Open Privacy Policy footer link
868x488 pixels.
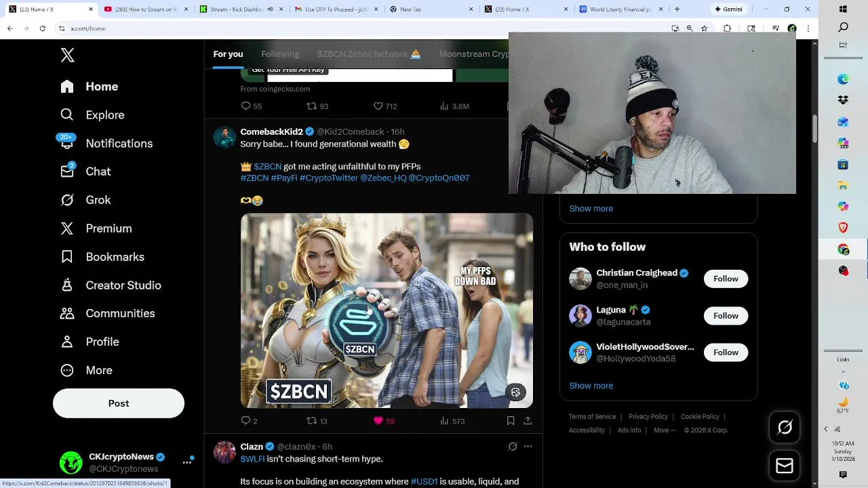648,417
